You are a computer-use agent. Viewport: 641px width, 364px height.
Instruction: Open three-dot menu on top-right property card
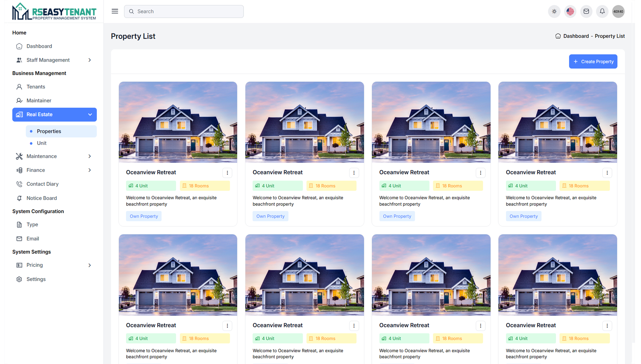(x=607, y=173)
